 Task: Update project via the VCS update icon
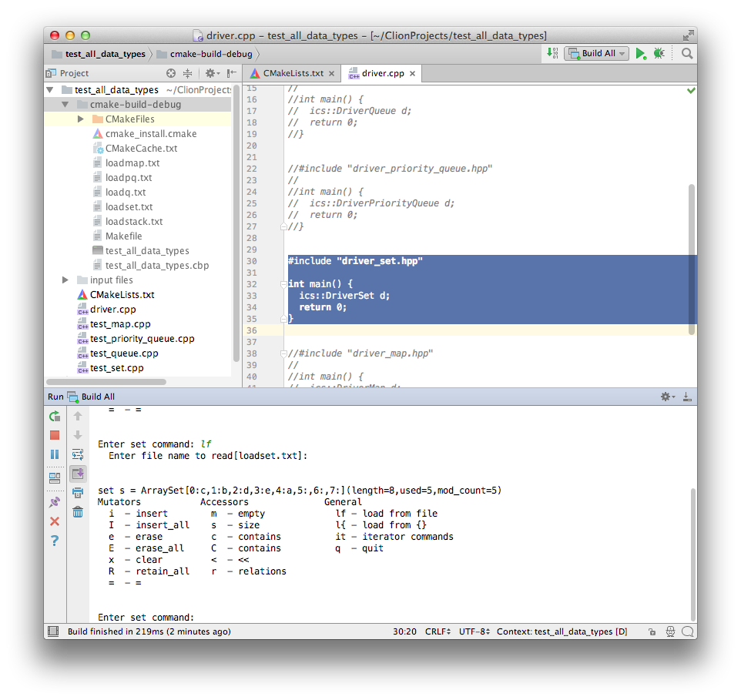coord(553,53)
